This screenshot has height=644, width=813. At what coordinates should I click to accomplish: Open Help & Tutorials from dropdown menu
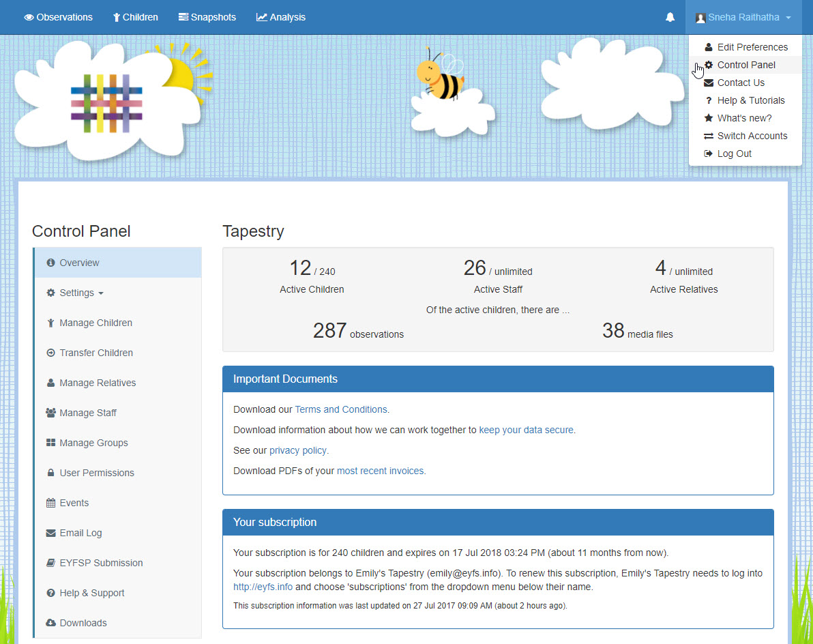point(745,100)
